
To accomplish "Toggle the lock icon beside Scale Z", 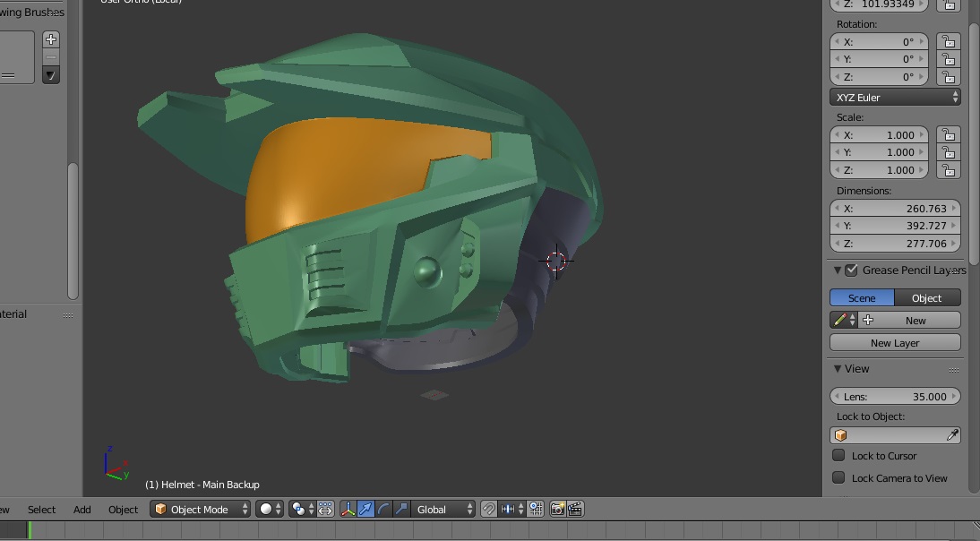I will (948, 170).
